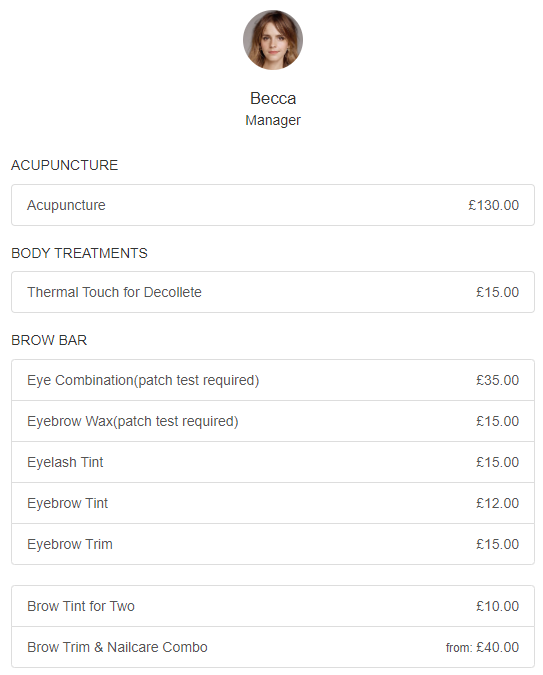Screen dimensions: 543x675
Task: Pick the Eyelash Tint service
Action: pyautogui.click(x=273, y=462)
